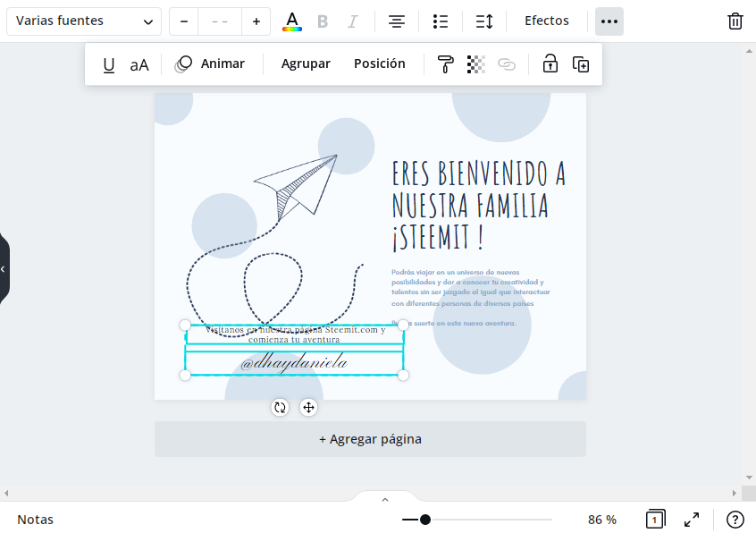756x533 pixels.
Task: Open line spacing options
Action: [484, 21]
